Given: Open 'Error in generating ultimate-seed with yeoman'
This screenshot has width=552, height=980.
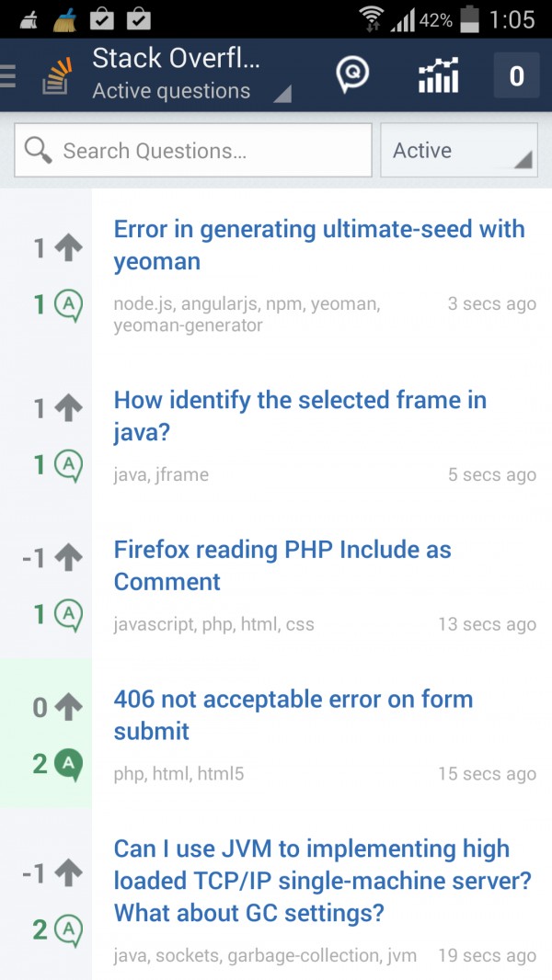Looking at the screenshot, I should (318, 245).
